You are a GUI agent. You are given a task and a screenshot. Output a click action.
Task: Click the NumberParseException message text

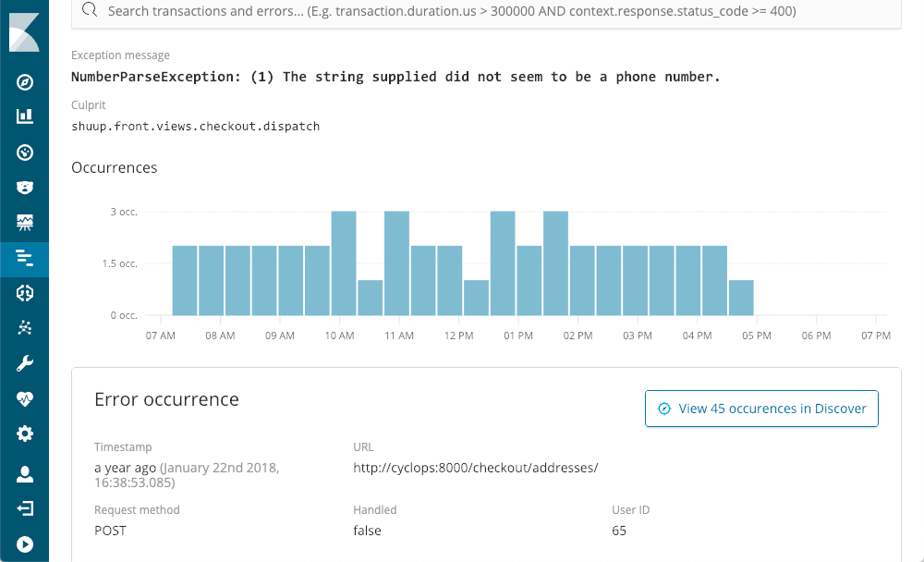click(x=395, y=77)
